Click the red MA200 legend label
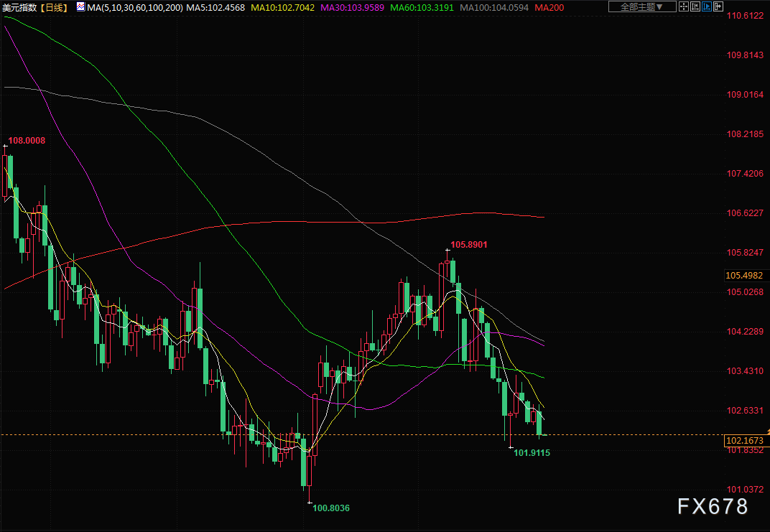This screenshot has width=770, height=532. [x=549, y=7]
